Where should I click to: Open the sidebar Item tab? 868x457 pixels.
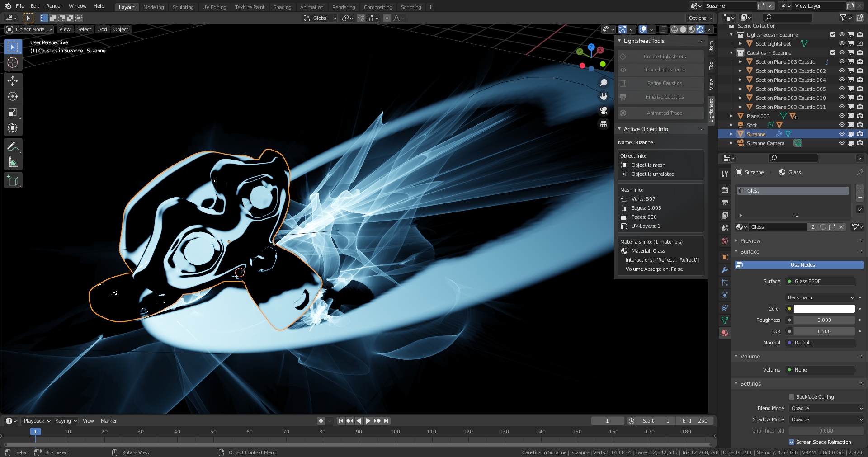click(712, 46)
